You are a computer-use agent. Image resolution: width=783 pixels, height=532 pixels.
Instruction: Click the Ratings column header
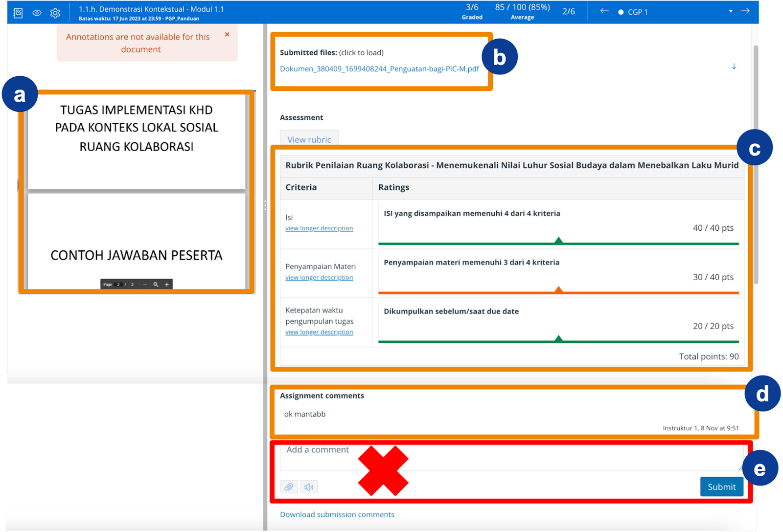pos(393,187)
